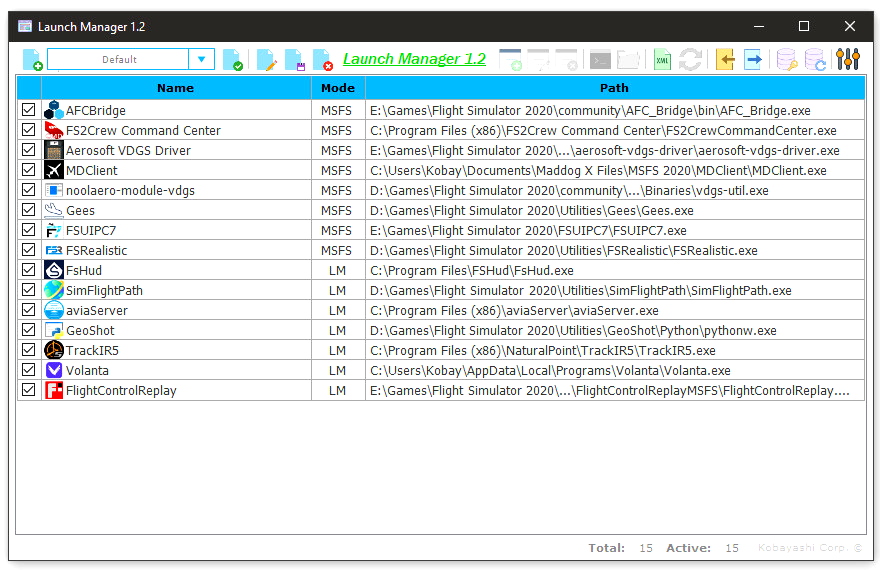Open the green Launch Manager 1.2 link
The image size is (880, 570).
click(x=414, y=59)
